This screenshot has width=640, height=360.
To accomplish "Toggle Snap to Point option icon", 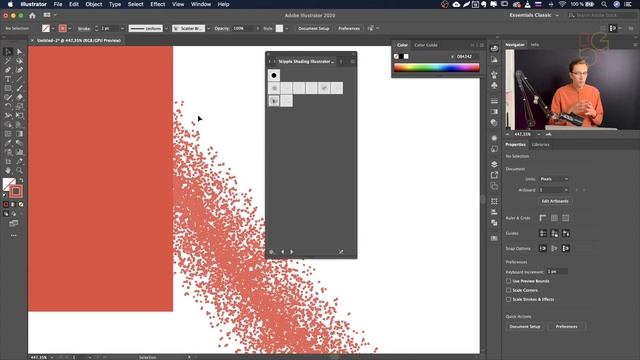I will 543,248.
